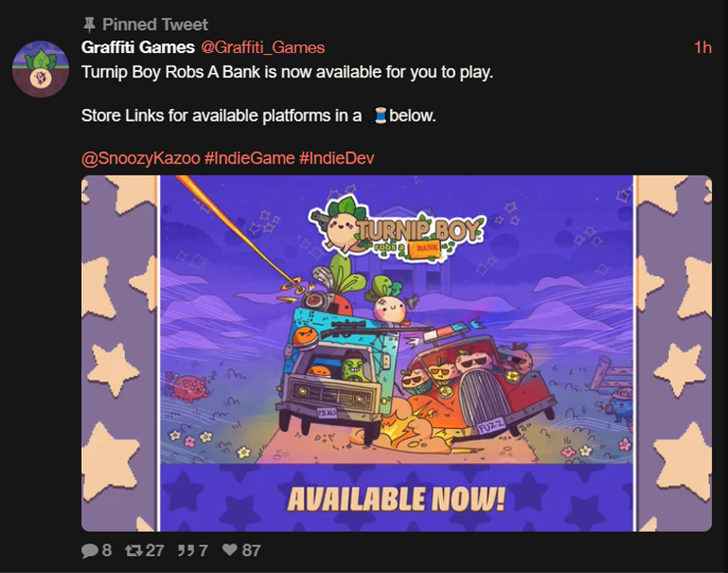Open the Turnip Boy promotional image
This screenshot has height=573, width=728.
coord(396,354)
